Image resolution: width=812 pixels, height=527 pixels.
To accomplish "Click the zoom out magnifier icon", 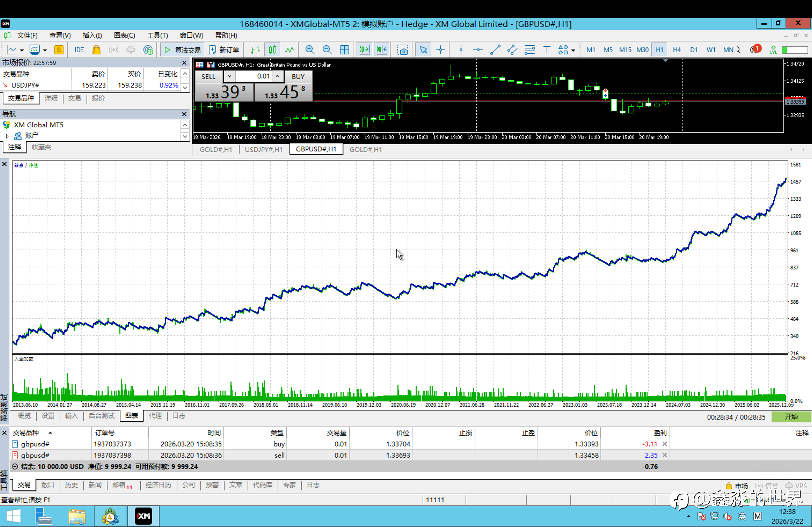I will coord(327,50).
